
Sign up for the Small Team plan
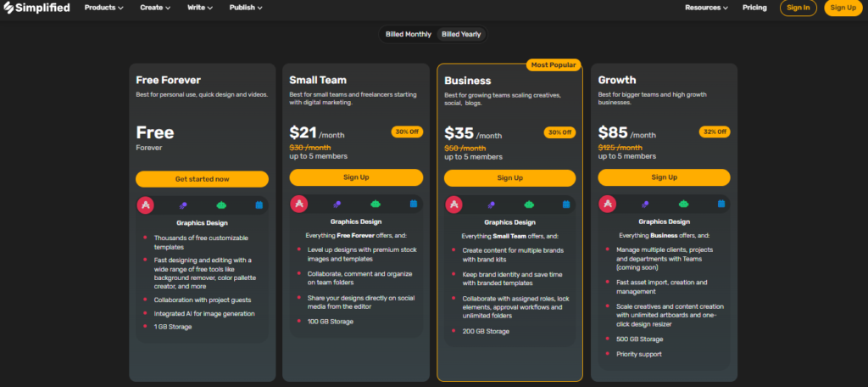[x=356, y=177]
